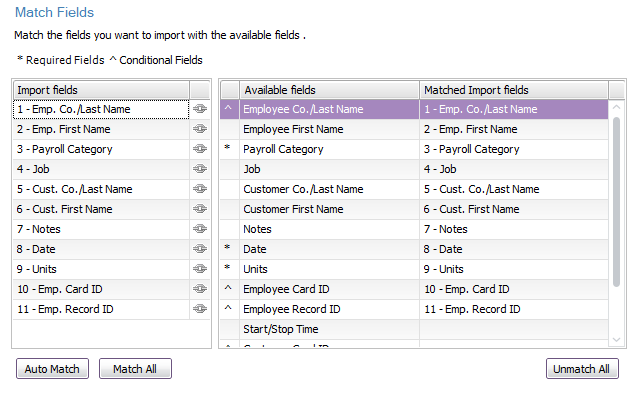Select available field Customer First Name
The image size is (639, 397).
click(x=329, y=209)
